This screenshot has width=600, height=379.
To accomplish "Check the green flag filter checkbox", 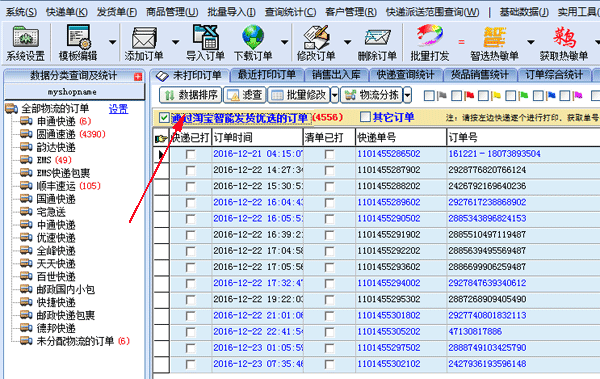I will (510, 96).
